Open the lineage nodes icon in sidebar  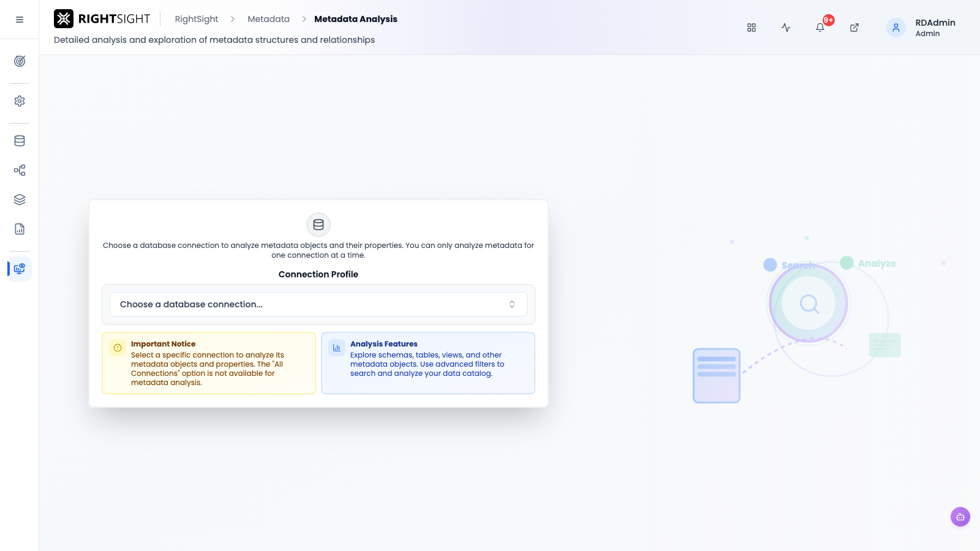coord(20,170)
